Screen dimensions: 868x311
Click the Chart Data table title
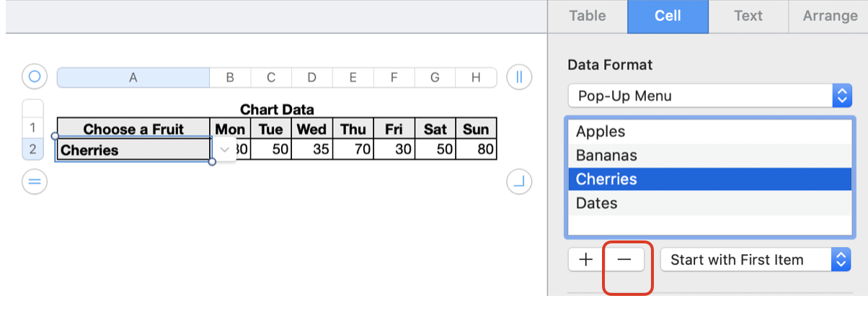277,110
